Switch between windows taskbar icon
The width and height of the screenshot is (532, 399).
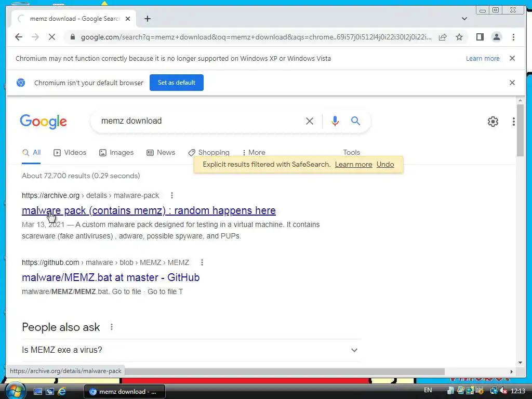point(50,392)
